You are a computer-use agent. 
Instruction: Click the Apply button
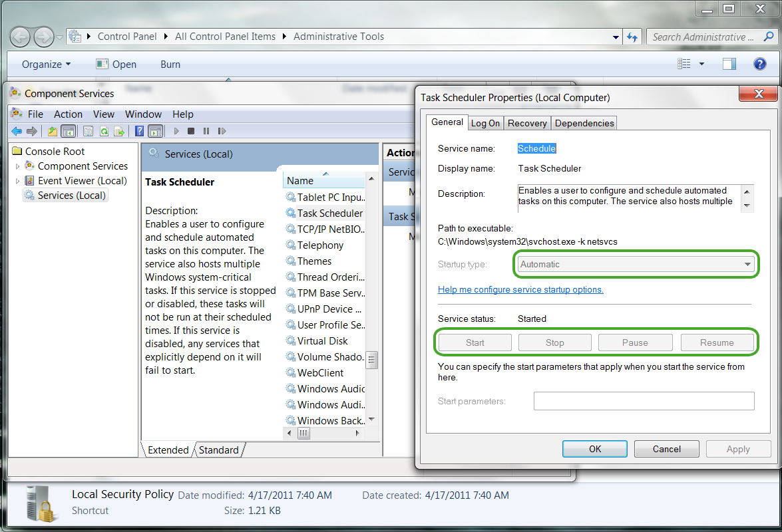point(739,449)
